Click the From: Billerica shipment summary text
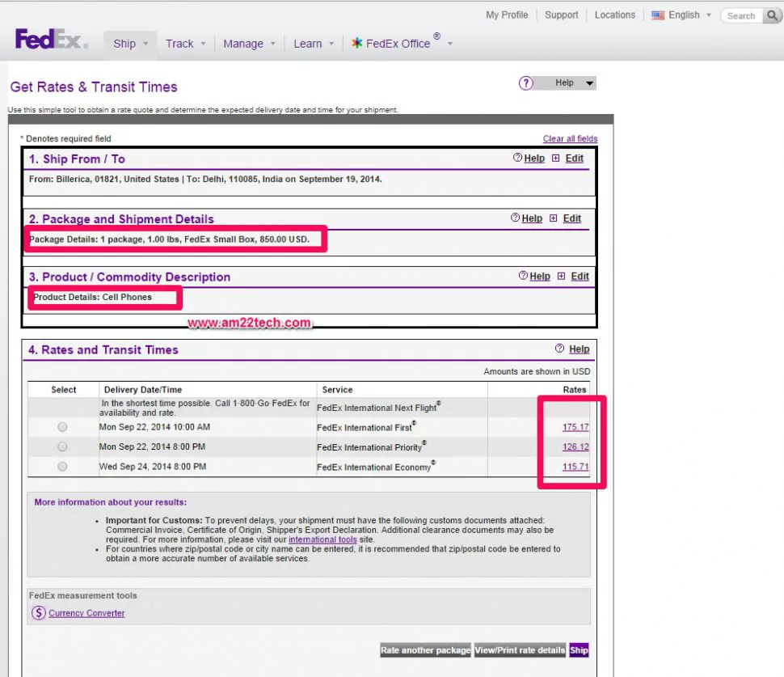This screenshot has width=784, height=677. [x=205, y=179]
